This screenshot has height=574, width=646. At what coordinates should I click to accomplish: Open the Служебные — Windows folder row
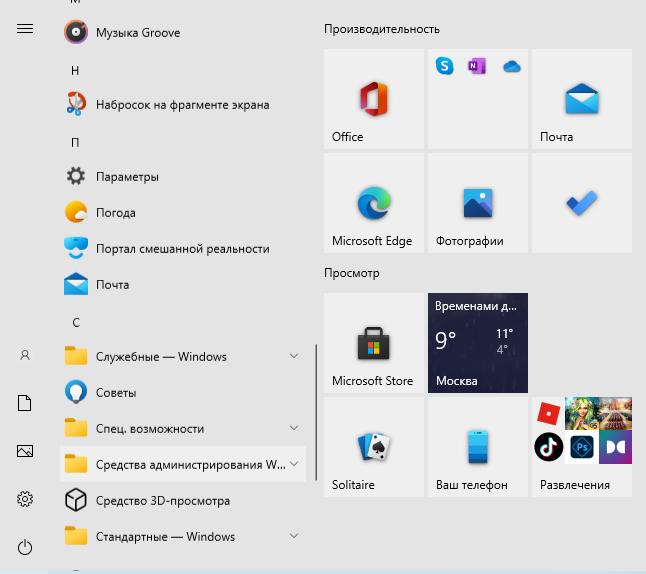click(183, 356)
